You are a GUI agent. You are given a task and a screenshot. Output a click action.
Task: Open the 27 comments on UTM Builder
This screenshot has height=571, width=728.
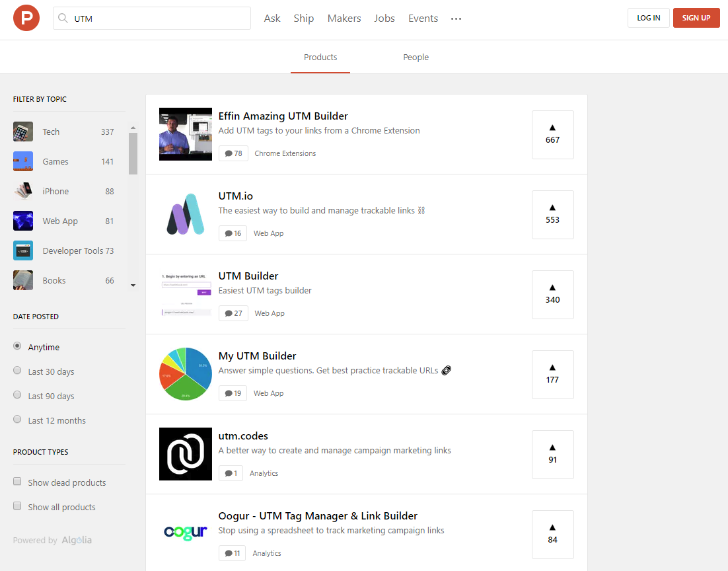click(233, 313)
